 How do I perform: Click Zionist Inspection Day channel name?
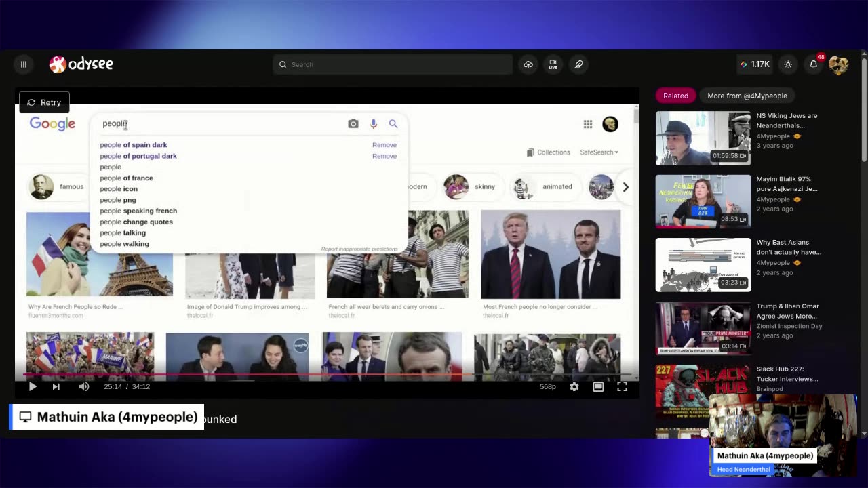tap(789, 326)
